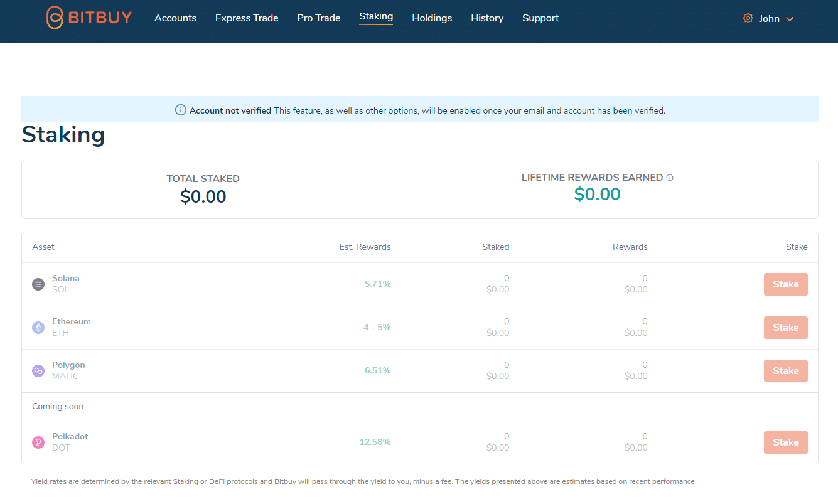838x504 pixels.
Task: Go to Express Trade
Action: 247,18
